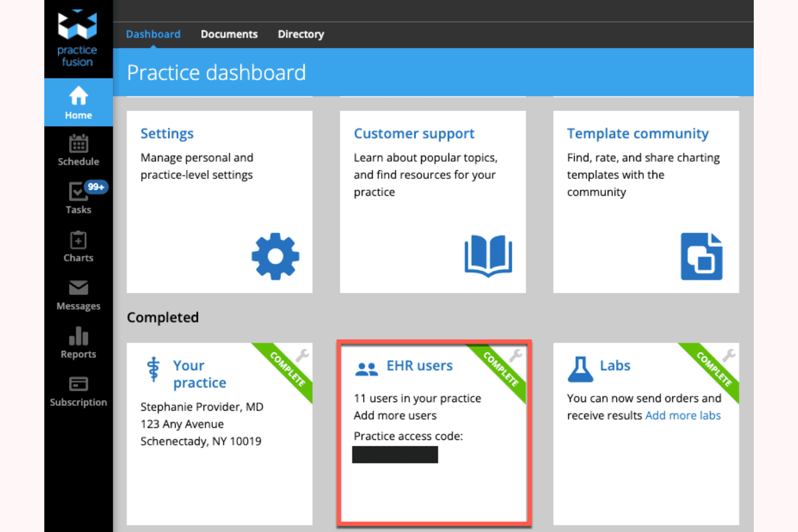Click the Customer support book icon
Viewport: 798px width, 532px height.
tap(489, 256)
